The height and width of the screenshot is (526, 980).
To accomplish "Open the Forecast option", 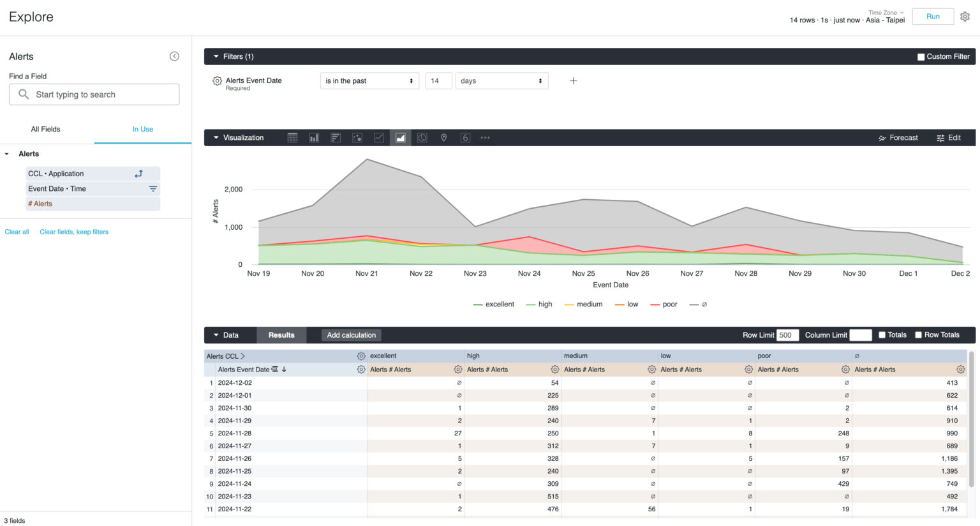I will tap(898, 138).
